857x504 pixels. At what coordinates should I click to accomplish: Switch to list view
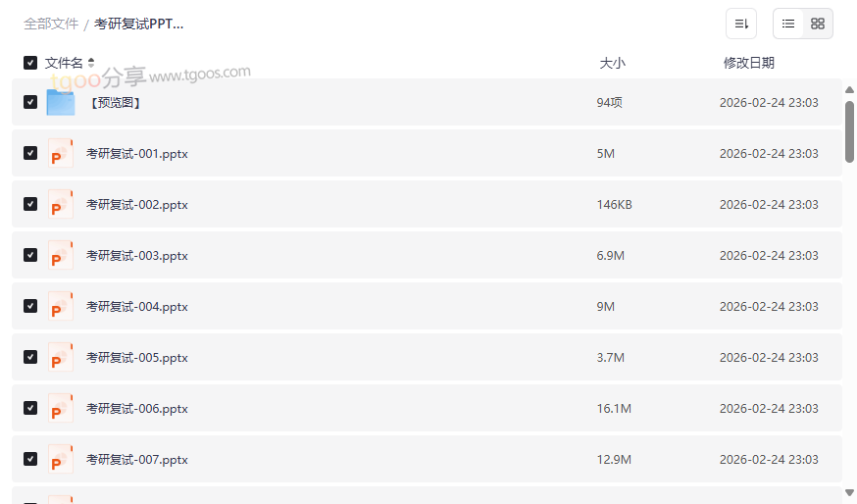pos(788,24)
